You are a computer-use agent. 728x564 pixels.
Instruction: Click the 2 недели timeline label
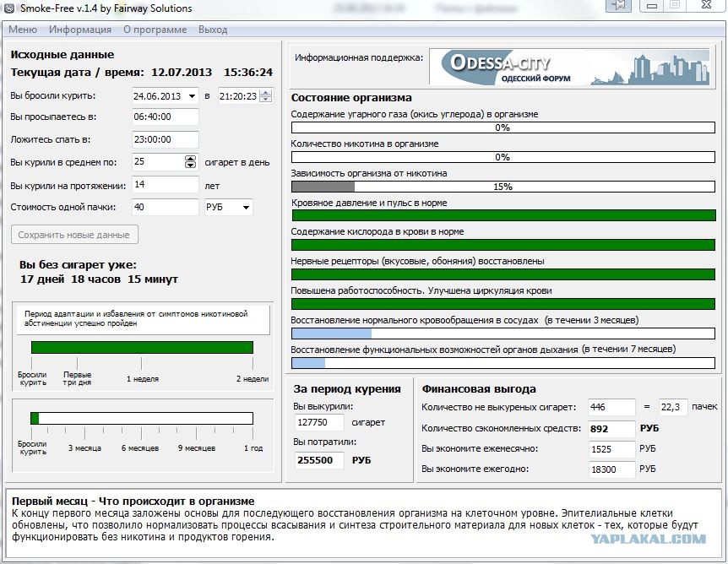pyautogui.click(x=253, y=379)
